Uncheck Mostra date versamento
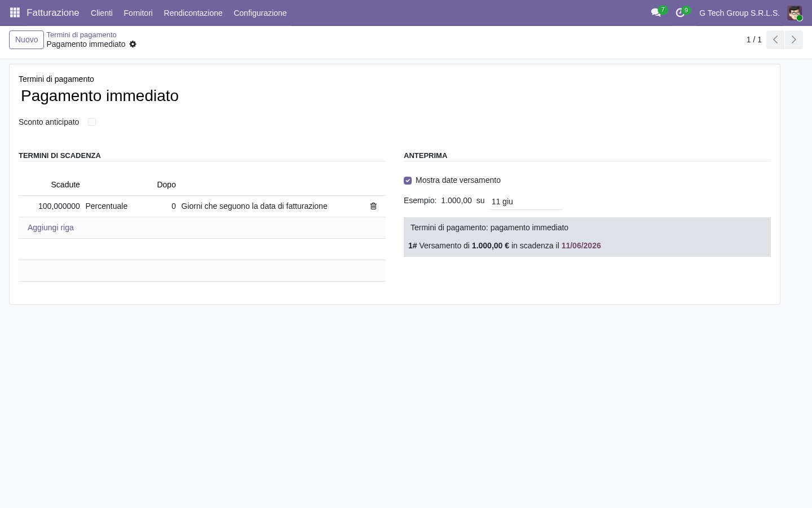Image resolution: width=812 pixels, height=508 pixels. click(x=408, y=181)
